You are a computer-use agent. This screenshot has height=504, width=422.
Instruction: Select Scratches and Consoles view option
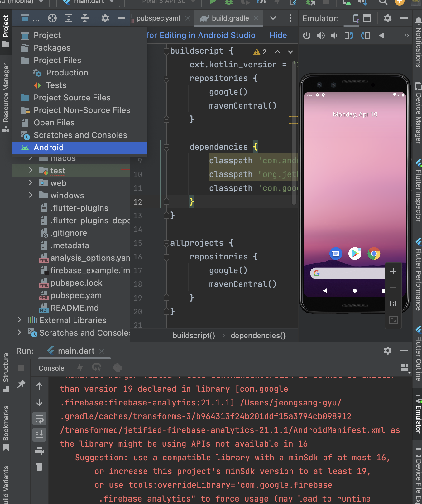[x=80, y=135]
